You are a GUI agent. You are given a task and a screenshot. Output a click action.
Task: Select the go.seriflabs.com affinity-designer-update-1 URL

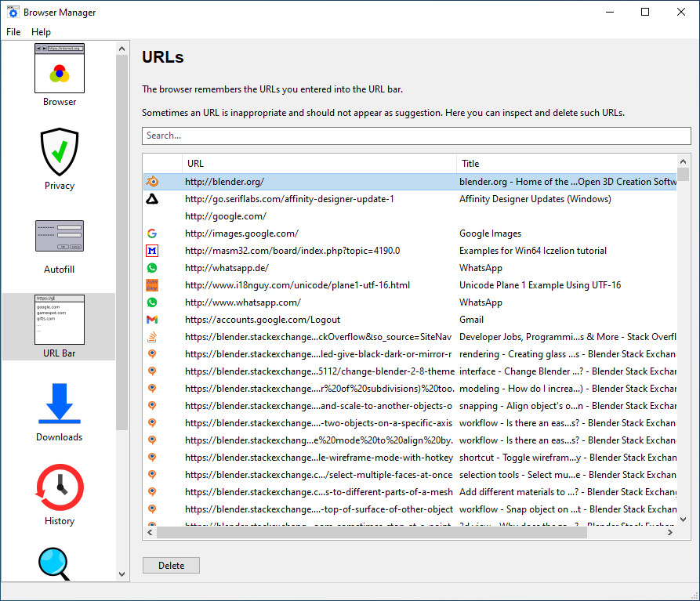click(x=289, y=199)
